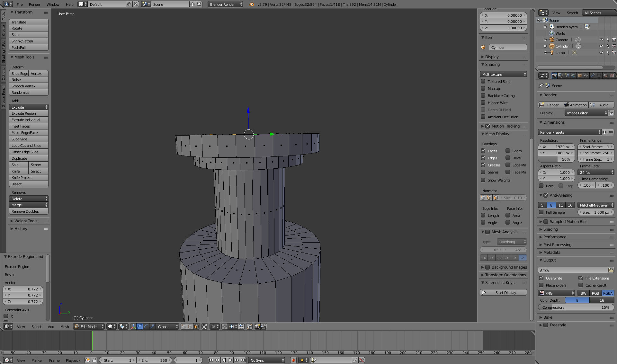The height and width of the screenshot is (364, 617).
Task: Play the animation forward in timeline
Action: (x=230, y=360)
